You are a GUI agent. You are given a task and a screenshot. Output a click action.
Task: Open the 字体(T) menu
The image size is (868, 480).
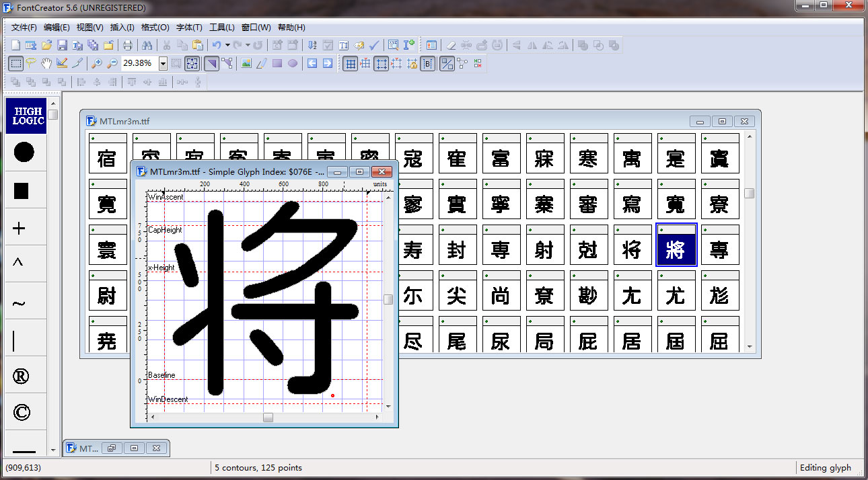(x=189, y=28)
